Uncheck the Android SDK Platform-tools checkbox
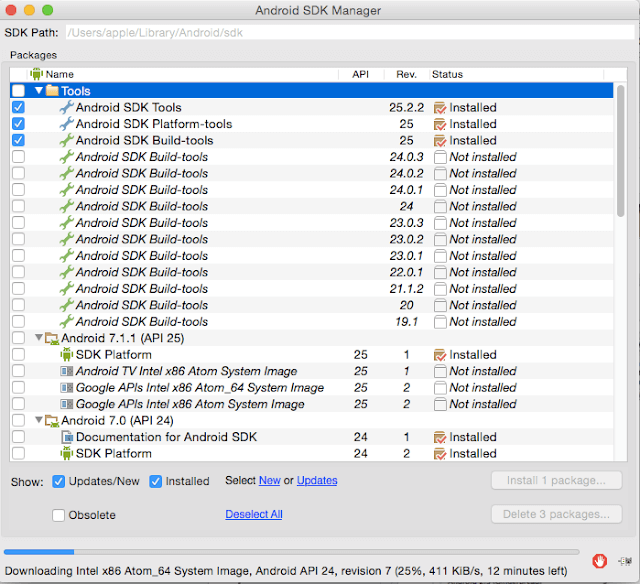The image size is (640, 584). click(18, 123)
